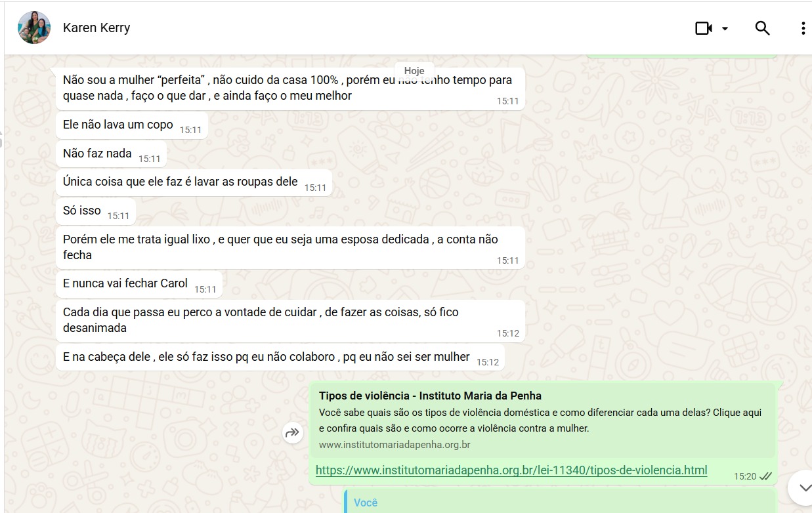The height and width of the screenshot is (513, 812).
Task: Open the search messages magnifier icon
Action: pyautogui.click(x=762, y=28)
